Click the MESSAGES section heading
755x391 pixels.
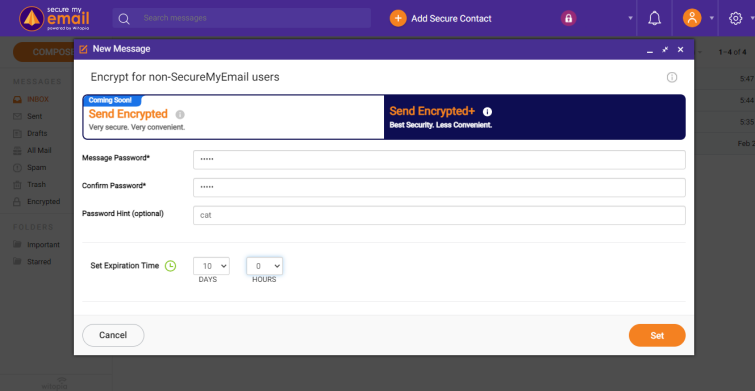pos(38,82)
